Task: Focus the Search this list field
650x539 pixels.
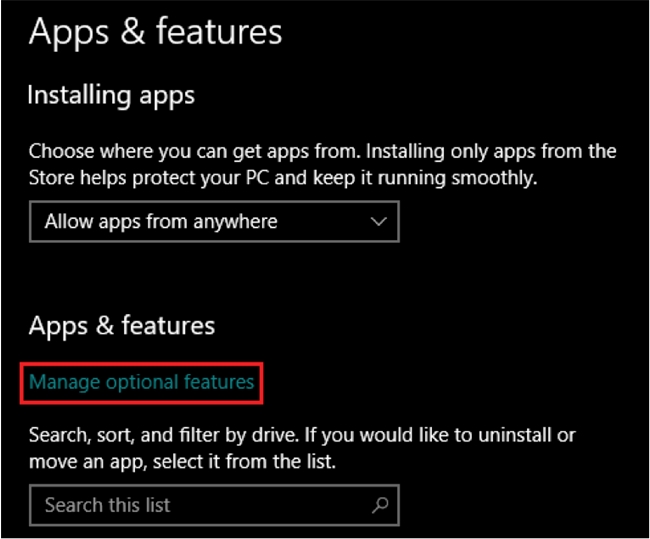Action: 214,505
